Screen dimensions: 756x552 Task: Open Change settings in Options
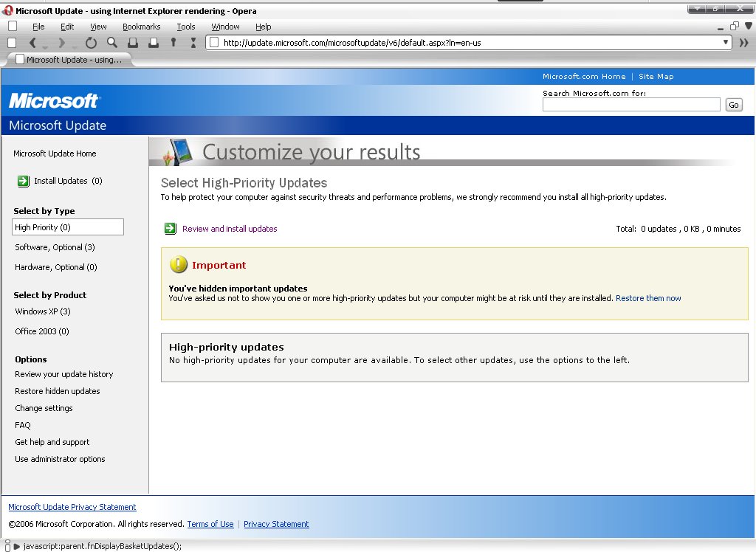[x=44, y=408]
